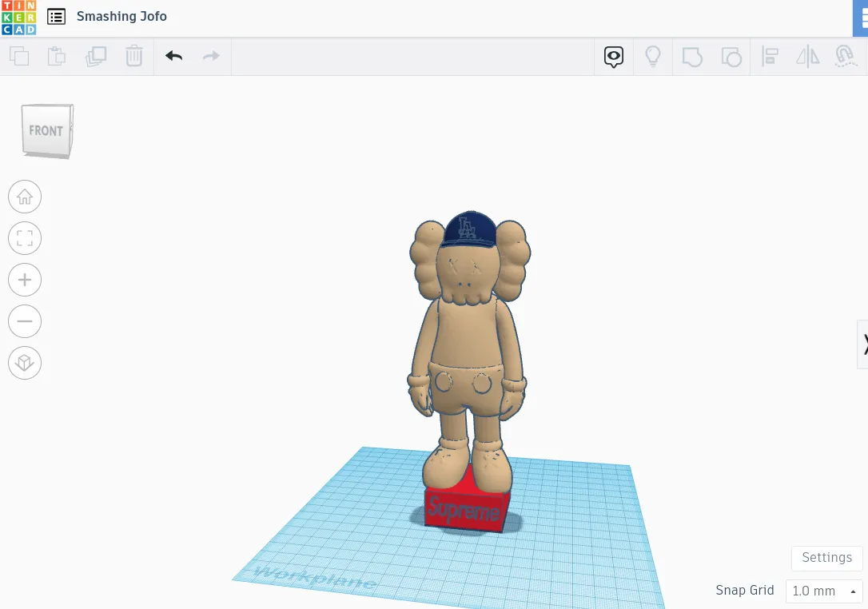Click the Paste clipboard icon

[x=57, y=56]
